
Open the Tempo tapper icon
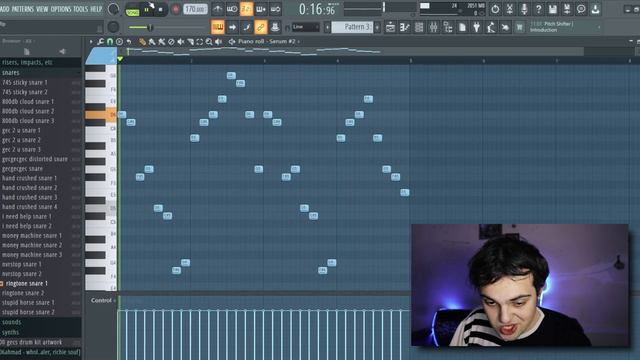click(491, 27)
